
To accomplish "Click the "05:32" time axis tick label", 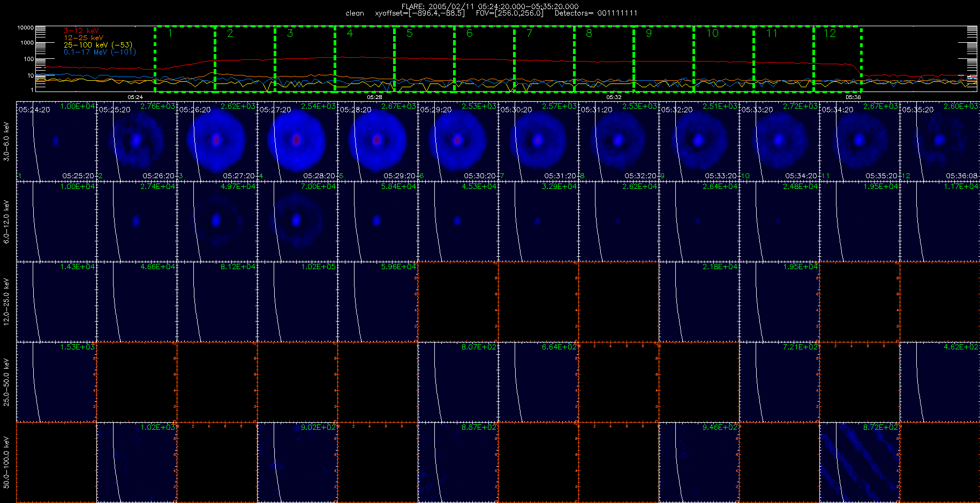I will tap(614, 97).
